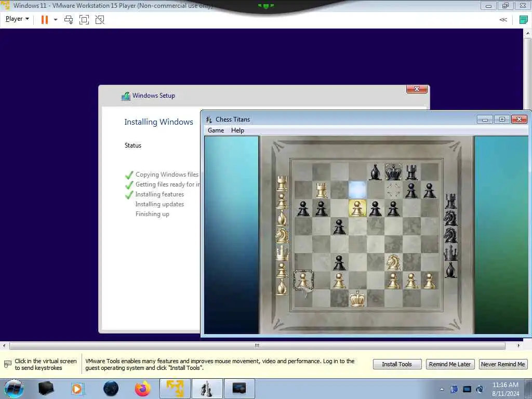532x399 pixels.
Task: Click Remind Me Later button
Action: click(450, 364)
